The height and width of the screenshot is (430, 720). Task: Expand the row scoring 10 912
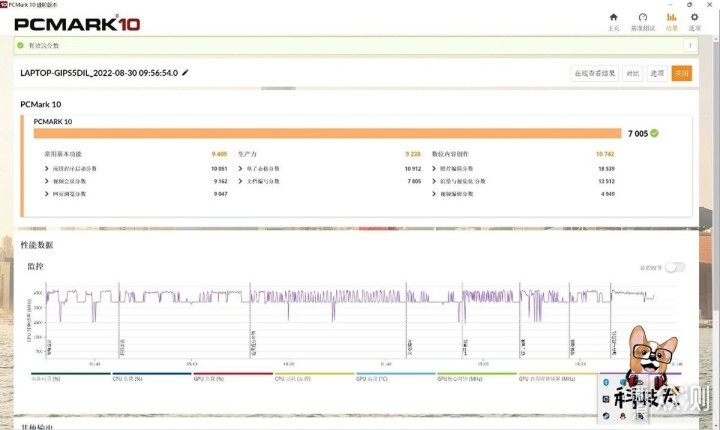pos(240,169)
